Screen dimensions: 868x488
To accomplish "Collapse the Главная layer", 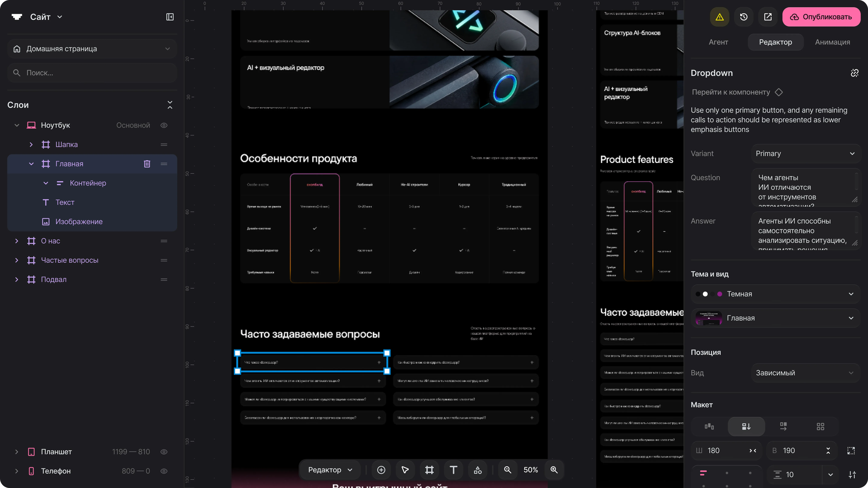I will pyautogui.click(x=31, y=164).
